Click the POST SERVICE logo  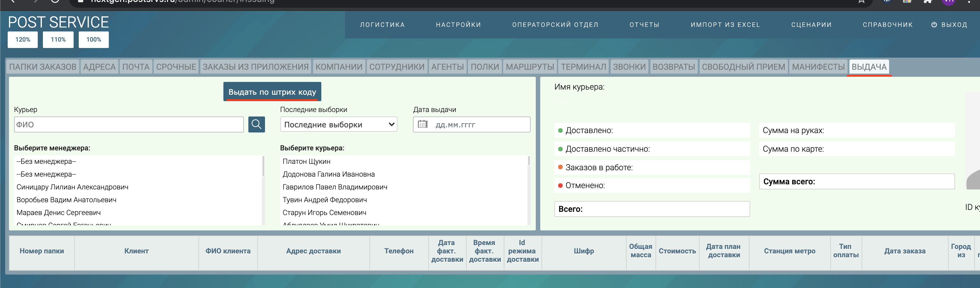point(58,22)
